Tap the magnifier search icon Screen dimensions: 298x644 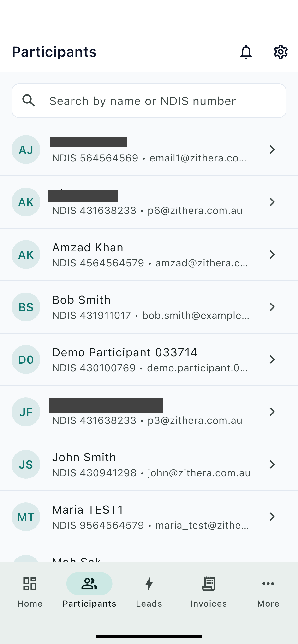29,100
